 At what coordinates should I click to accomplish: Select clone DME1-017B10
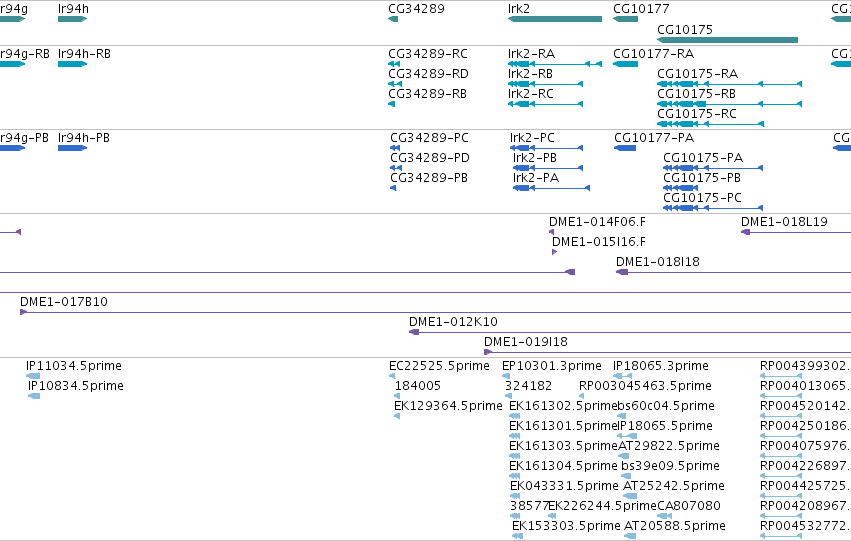coord(64,302)
